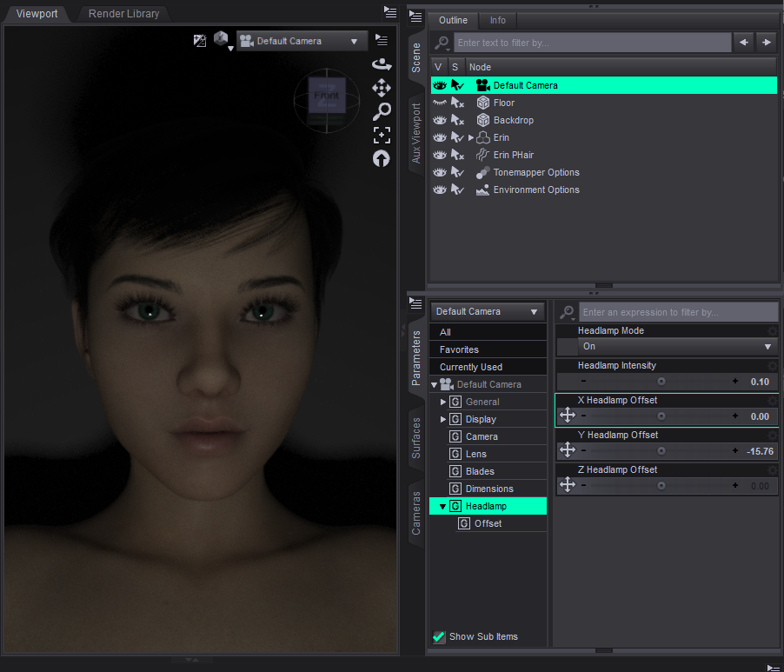Switch to the Render Library tab
784x672 pixels.
[123, 14]
